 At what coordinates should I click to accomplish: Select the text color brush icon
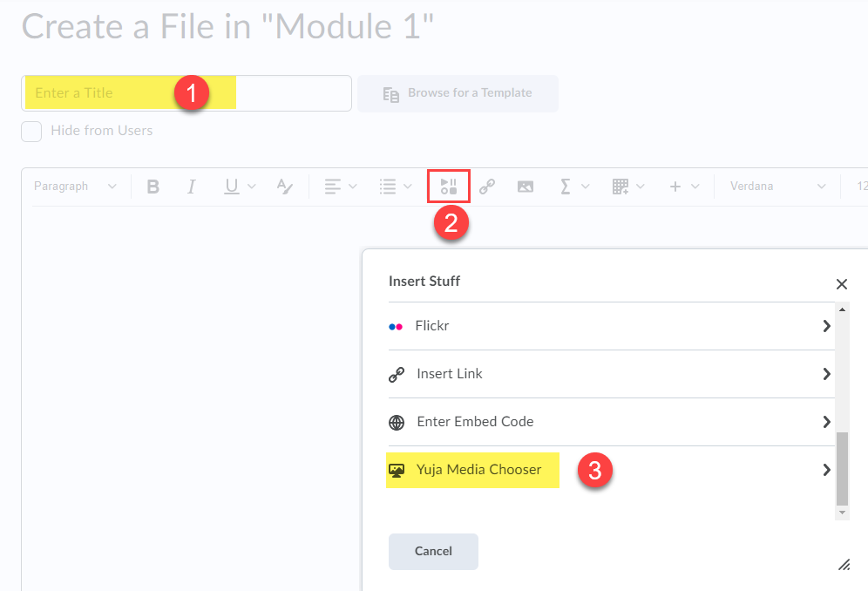point(284,187)
